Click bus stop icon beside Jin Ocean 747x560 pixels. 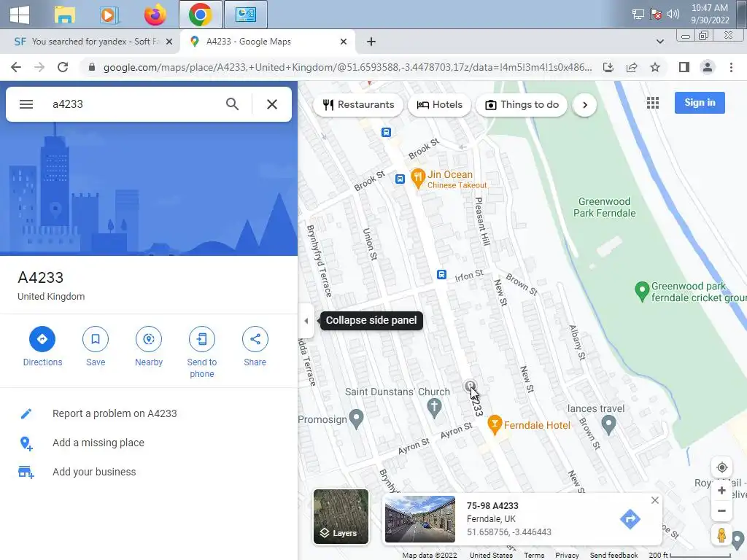(x=400, y=179)
